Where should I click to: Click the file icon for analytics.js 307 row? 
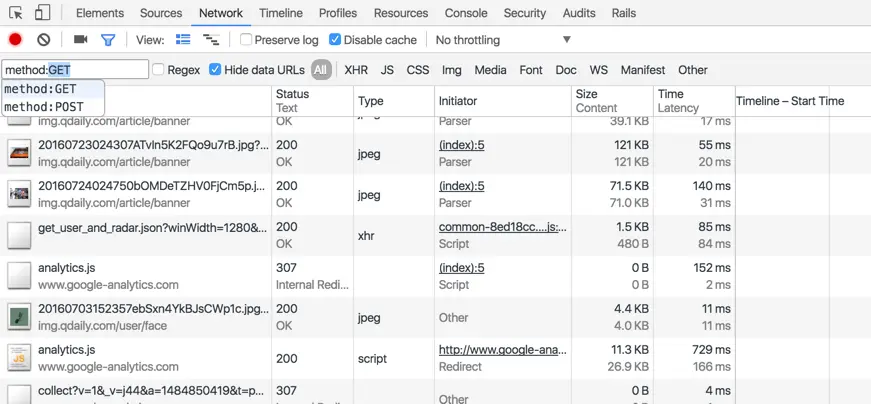[x=19, y=276]
